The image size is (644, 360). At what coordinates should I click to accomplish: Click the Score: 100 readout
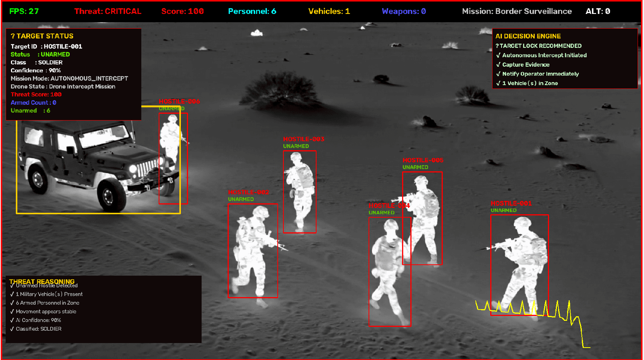point(183,11)
